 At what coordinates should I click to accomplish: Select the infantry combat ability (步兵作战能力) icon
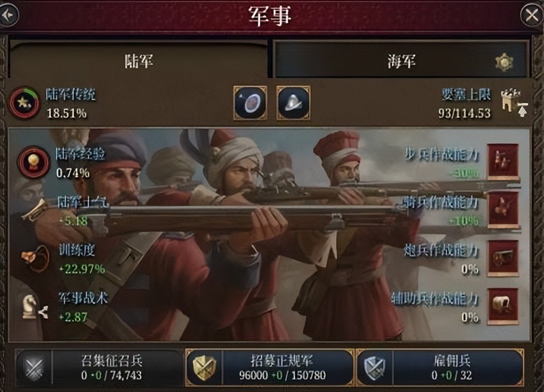point(503,162)
